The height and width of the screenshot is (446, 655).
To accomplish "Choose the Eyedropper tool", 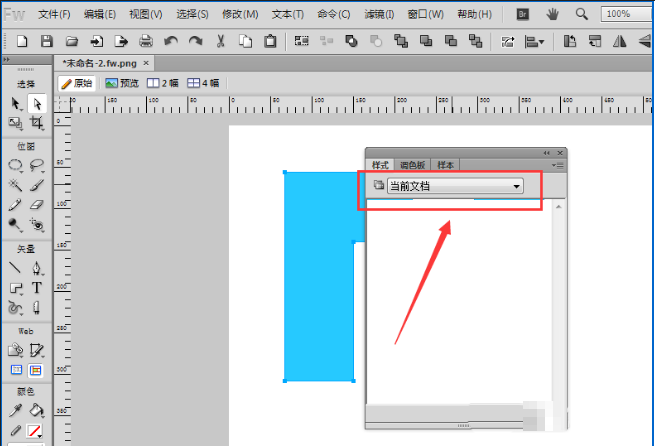I will point(15,411).
